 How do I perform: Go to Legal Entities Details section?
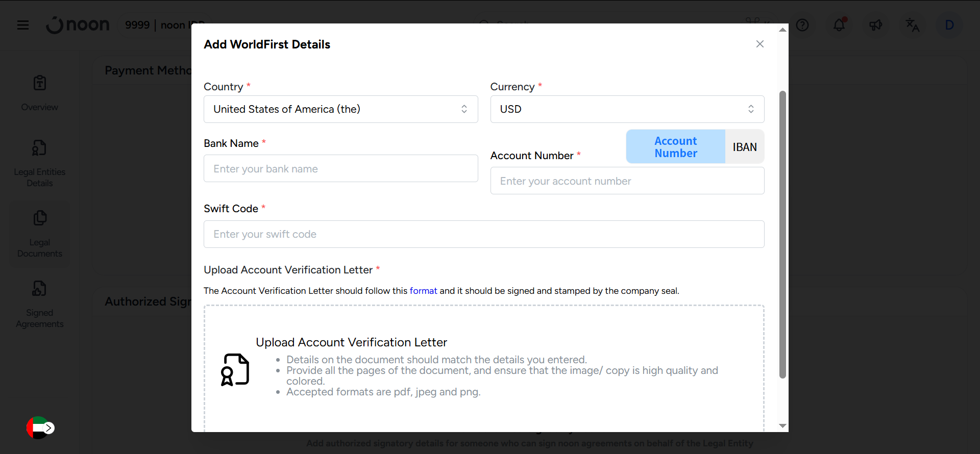pos(40,163)
